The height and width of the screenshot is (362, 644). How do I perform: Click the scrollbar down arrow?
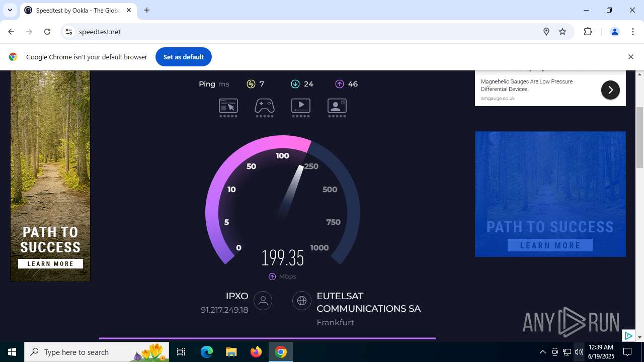tap(640, 337)
